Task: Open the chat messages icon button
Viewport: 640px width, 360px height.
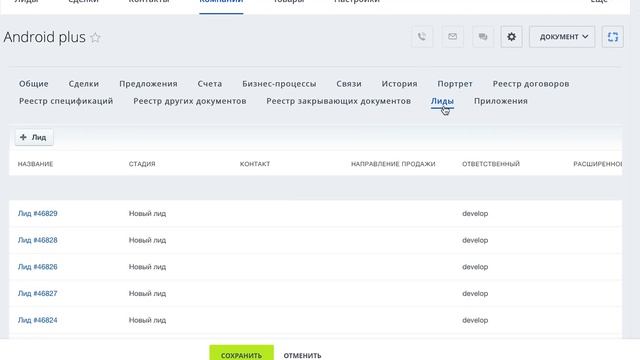Action: click(x=482, y=37)
